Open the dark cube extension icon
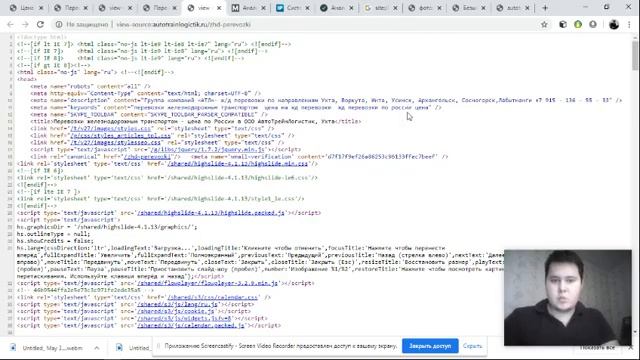This screenshot has height=360, width=640. tap(563, 24)
